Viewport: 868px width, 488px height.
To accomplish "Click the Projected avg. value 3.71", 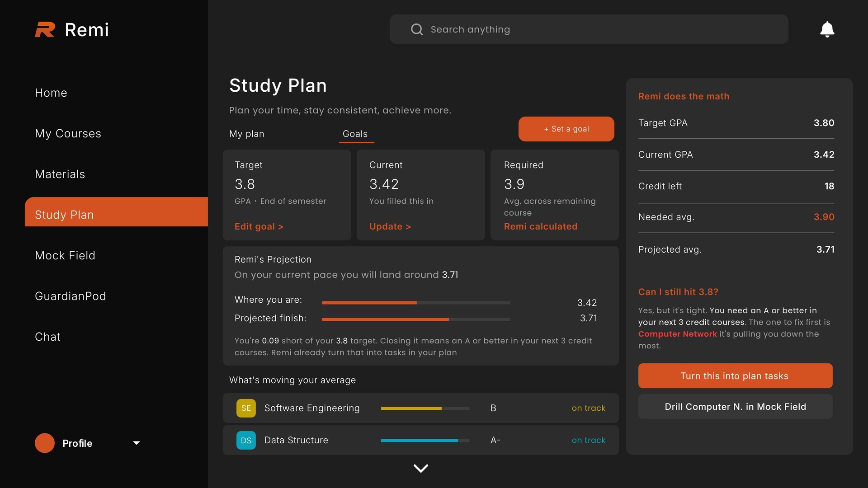I will coord(825,249).
